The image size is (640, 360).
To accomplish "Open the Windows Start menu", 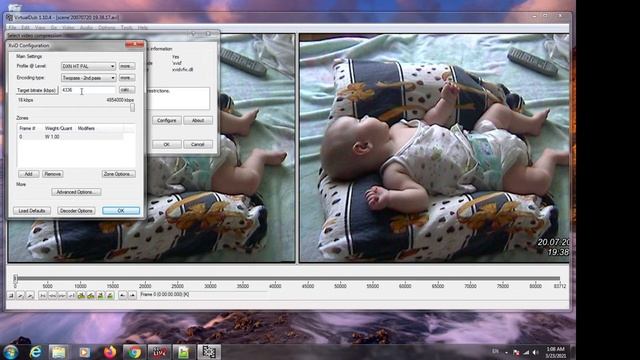I will click(11, 351).
